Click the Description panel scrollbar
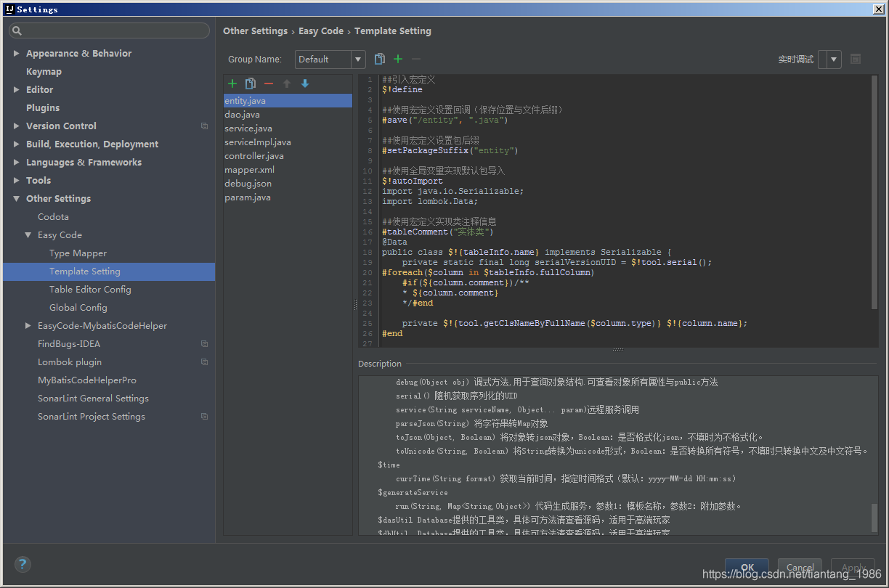 874,518
